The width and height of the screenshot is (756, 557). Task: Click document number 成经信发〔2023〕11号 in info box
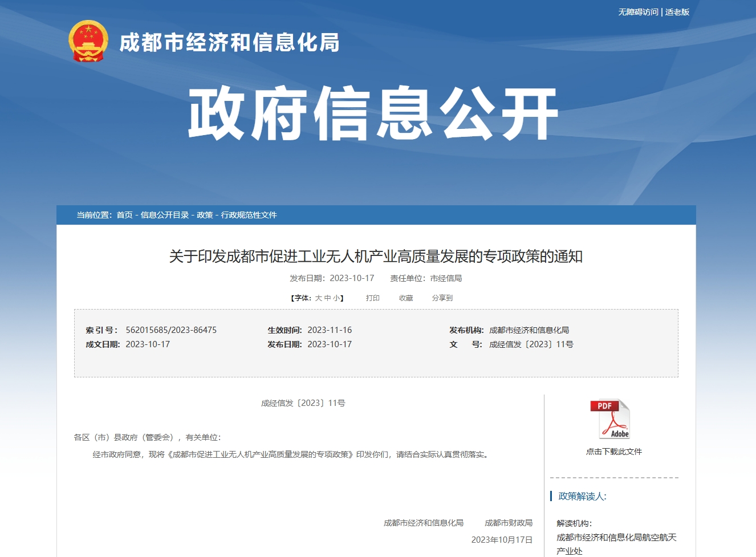pos(531,344)
